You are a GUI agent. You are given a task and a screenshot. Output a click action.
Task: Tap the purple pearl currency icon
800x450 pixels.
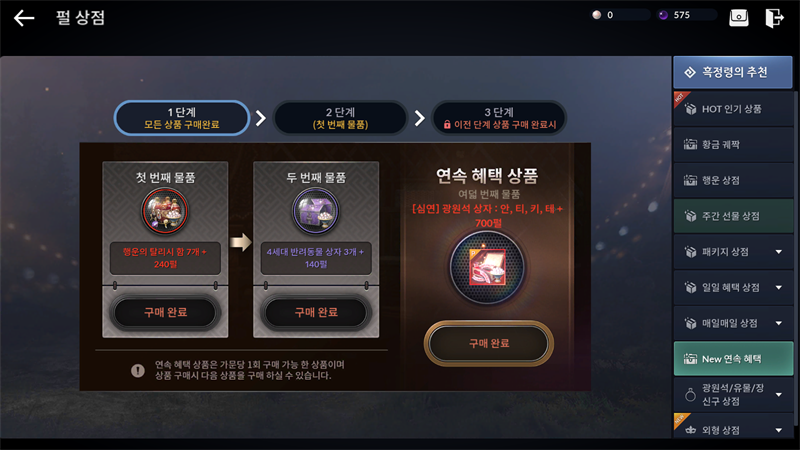663,15
